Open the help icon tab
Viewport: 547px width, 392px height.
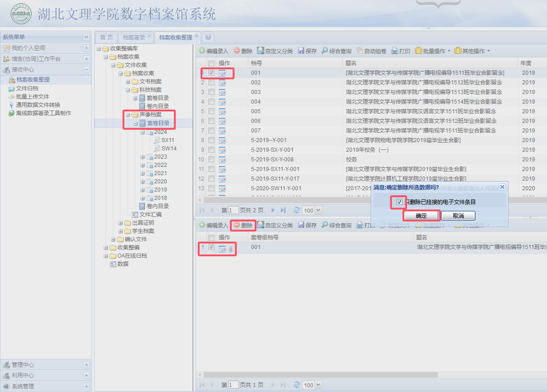coord(208,37)
